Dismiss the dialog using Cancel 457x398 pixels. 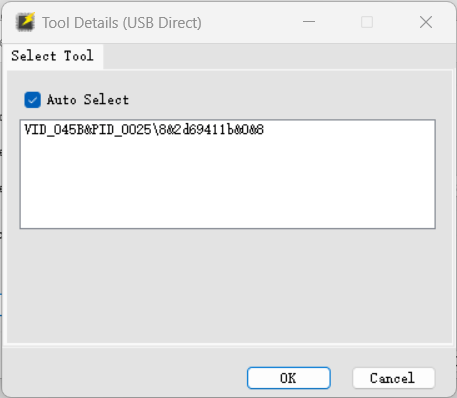(393, 378)
